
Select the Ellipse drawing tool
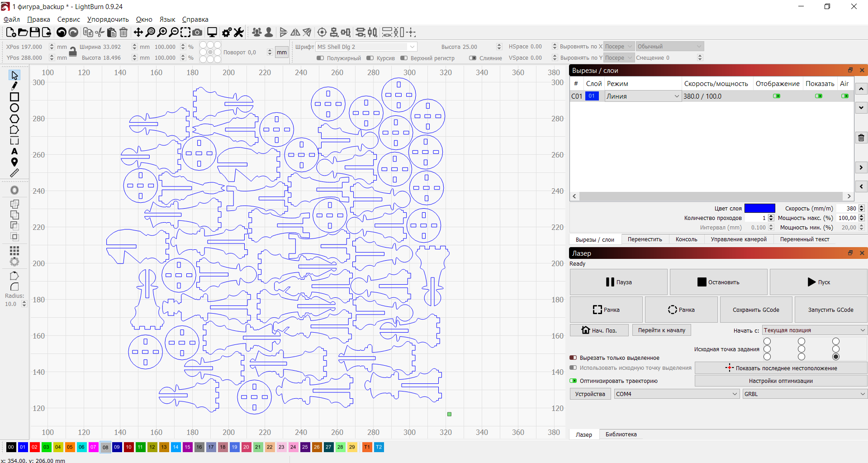click(x=14, y=108)
